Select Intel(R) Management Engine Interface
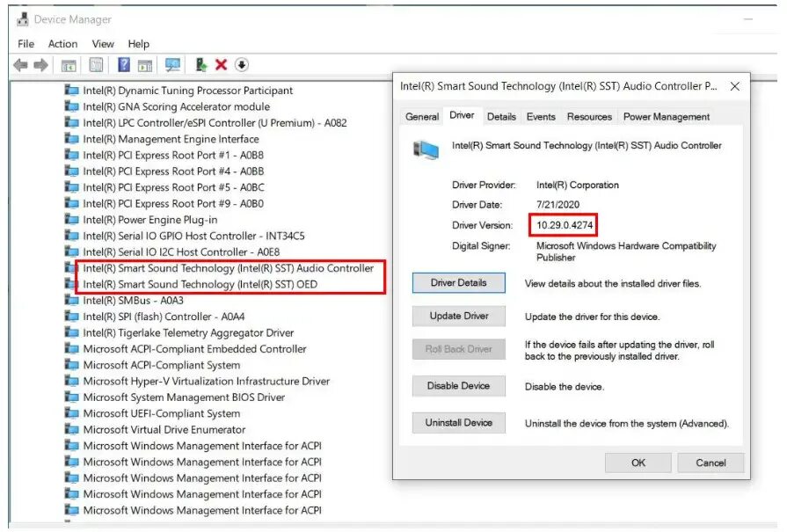Viewport: 787px width, 532px height. click(x=171, y=139)
